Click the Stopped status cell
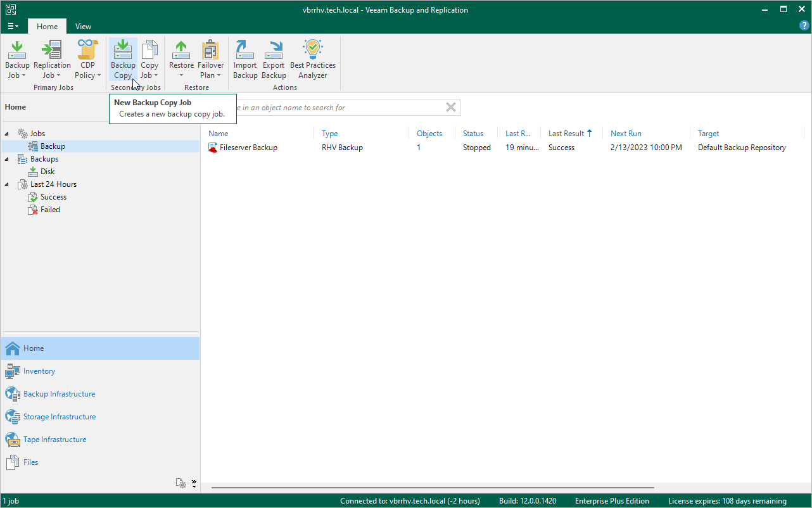The image size is (812, 508). (x=477, y=148)
